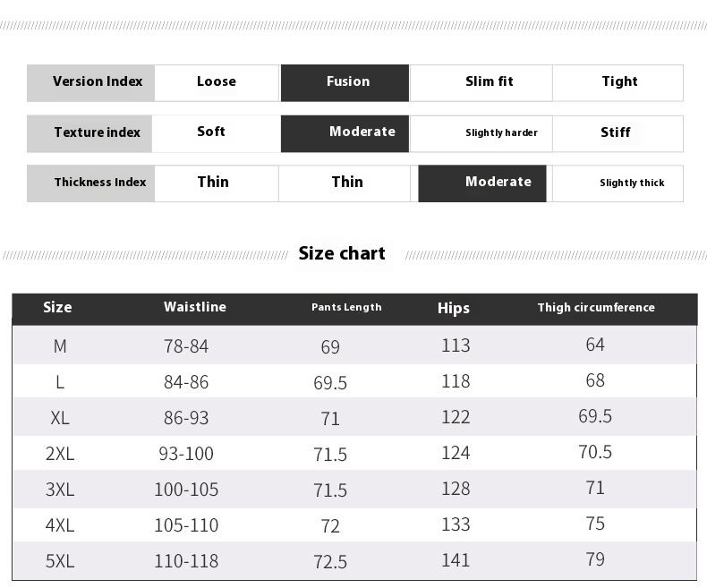707x588 pixels.
Task: Pick the Tight version option
Action: (619, 82)
